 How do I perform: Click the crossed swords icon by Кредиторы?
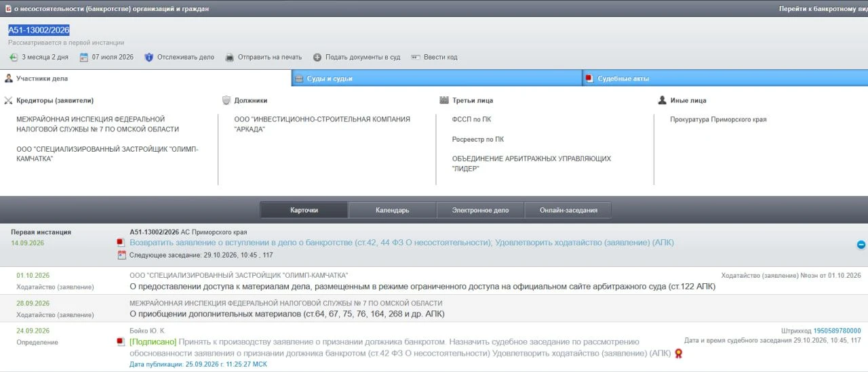[x=9, y=100]
